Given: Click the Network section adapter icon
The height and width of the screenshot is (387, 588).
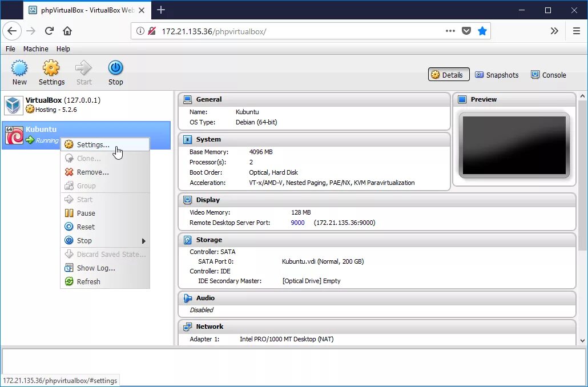Looking at the screenshot, I should 187,326.
